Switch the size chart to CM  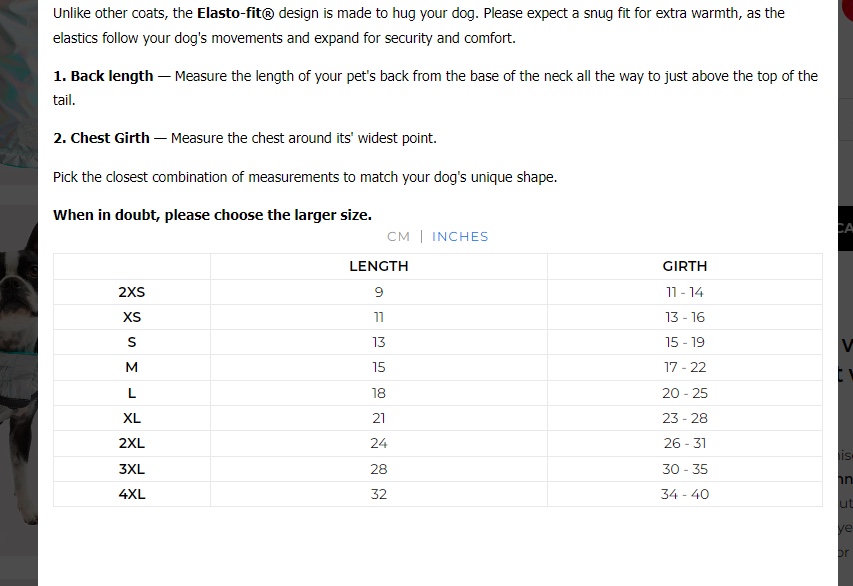pos(398,237)
